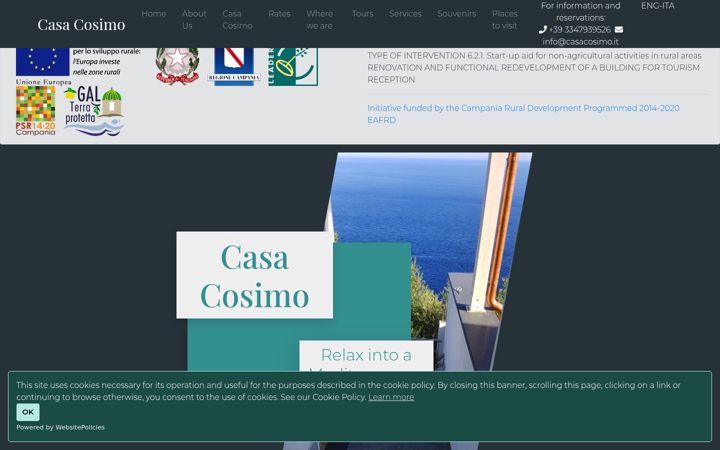Go to the About Us page
Viewport: 720px width, 450px height.
tap(194, 20)
